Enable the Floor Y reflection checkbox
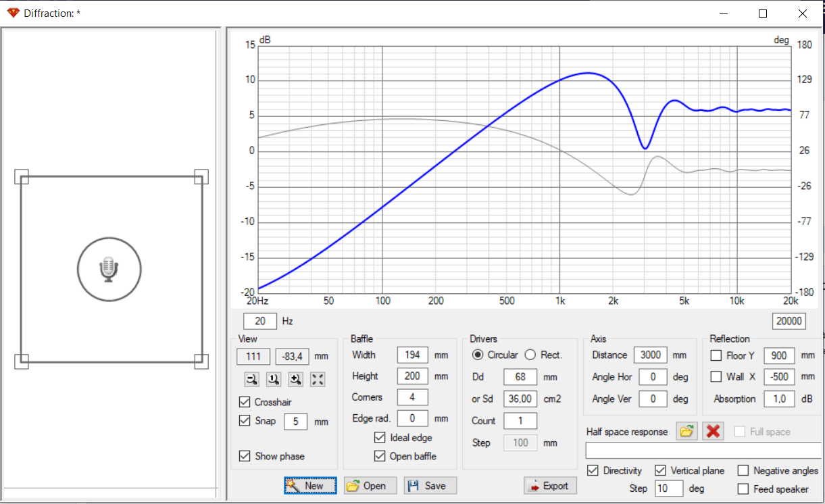The height and width of the screenshot is (504, 825). tap(716, 355)
